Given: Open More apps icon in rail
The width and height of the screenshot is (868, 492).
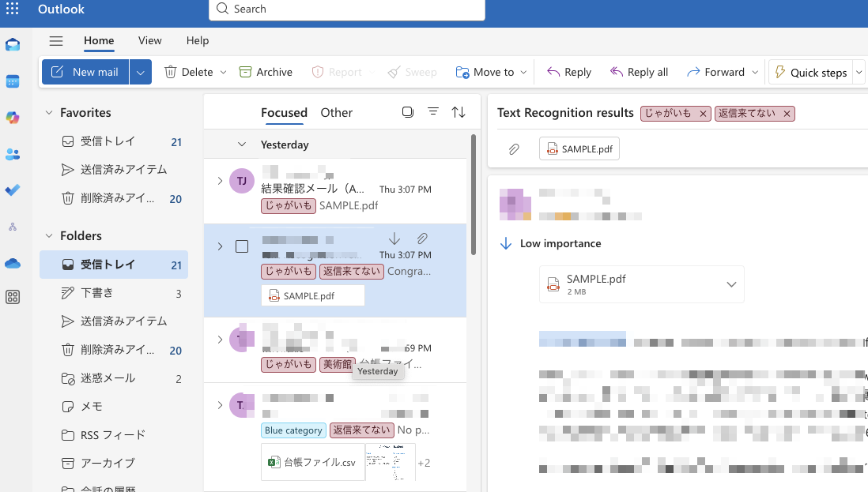Looking at the screenshot, I should (x=13, y=298).
